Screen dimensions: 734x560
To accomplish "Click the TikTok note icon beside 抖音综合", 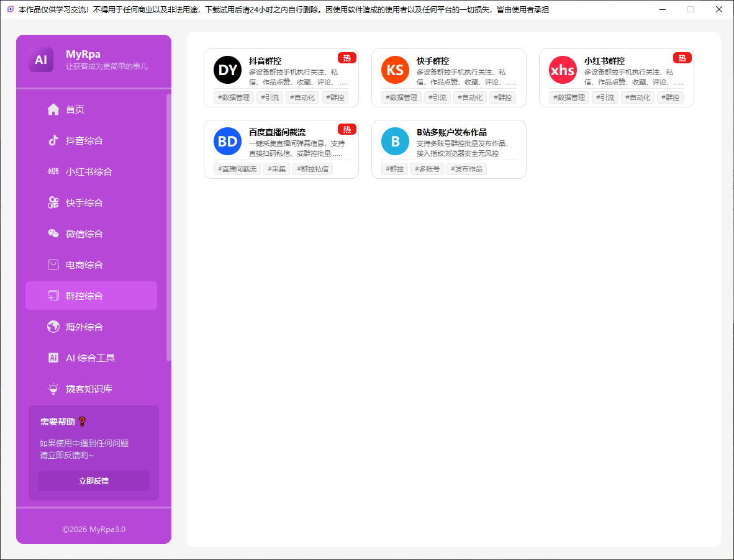I will click(x=53, y=140).
